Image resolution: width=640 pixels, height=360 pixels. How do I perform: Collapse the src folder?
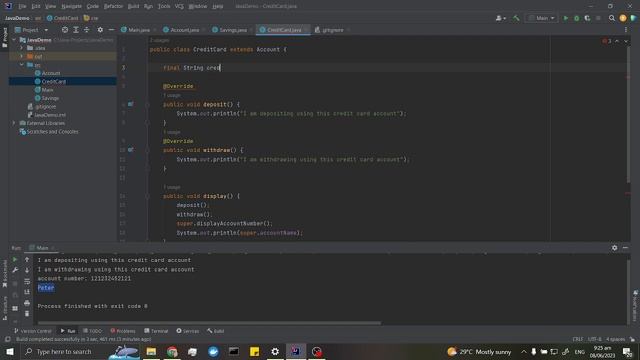coord(22,64)
